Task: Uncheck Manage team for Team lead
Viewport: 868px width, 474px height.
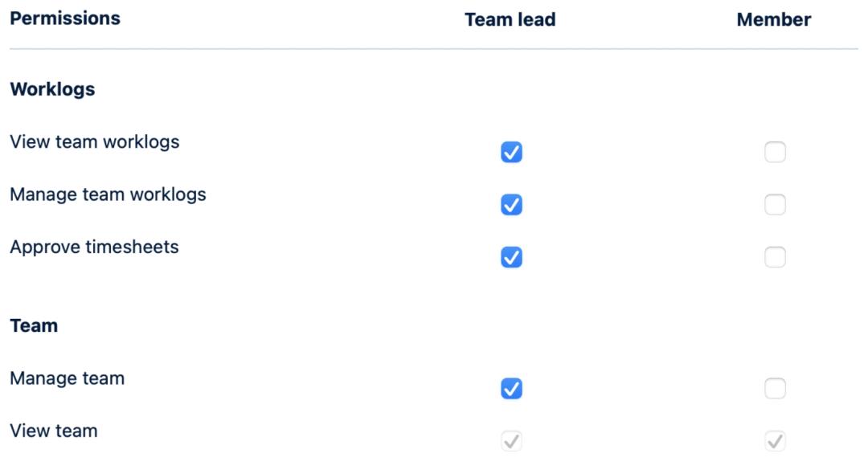Action: (511, 389)
